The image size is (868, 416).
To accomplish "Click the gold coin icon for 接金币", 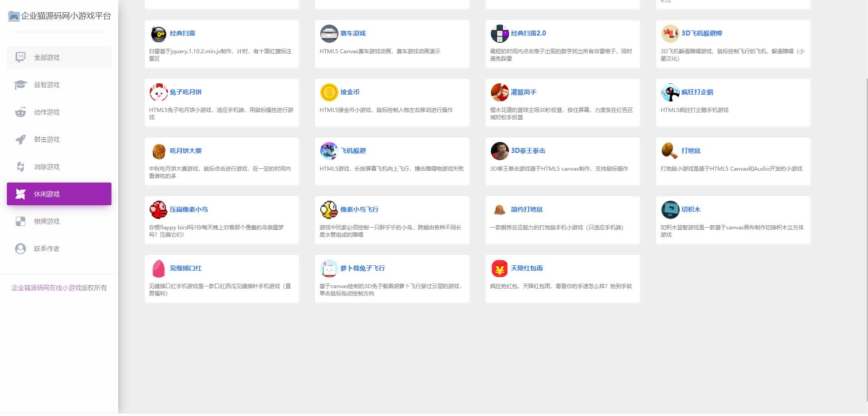I will click(329, 93).
